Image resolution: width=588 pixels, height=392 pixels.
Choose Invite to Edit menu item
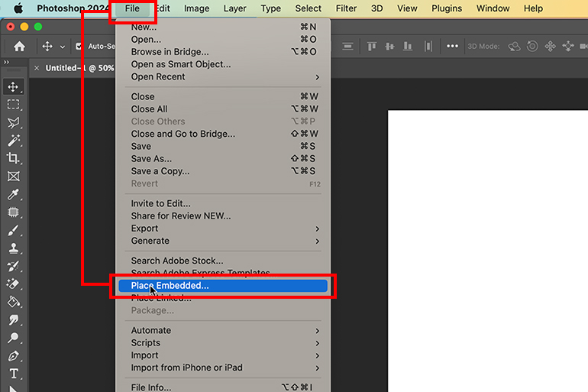click(x=224, y=203)
